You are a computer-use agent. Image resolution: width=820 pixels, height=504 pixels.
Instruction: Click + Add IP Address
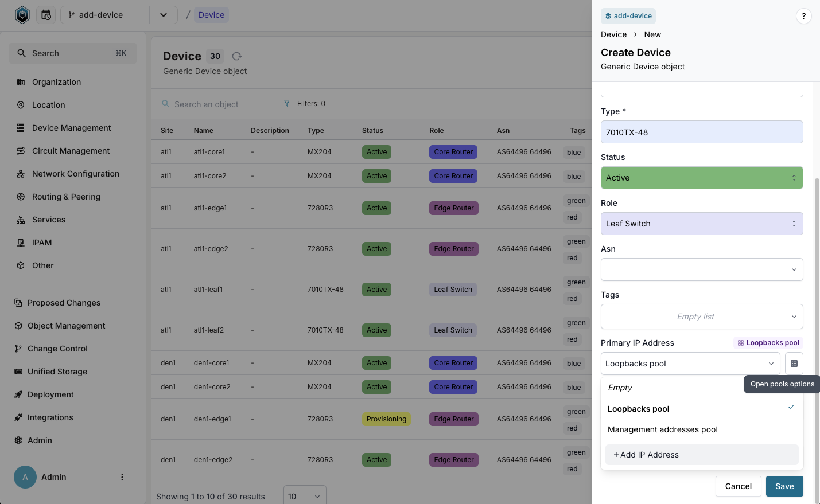coord(646,455)
